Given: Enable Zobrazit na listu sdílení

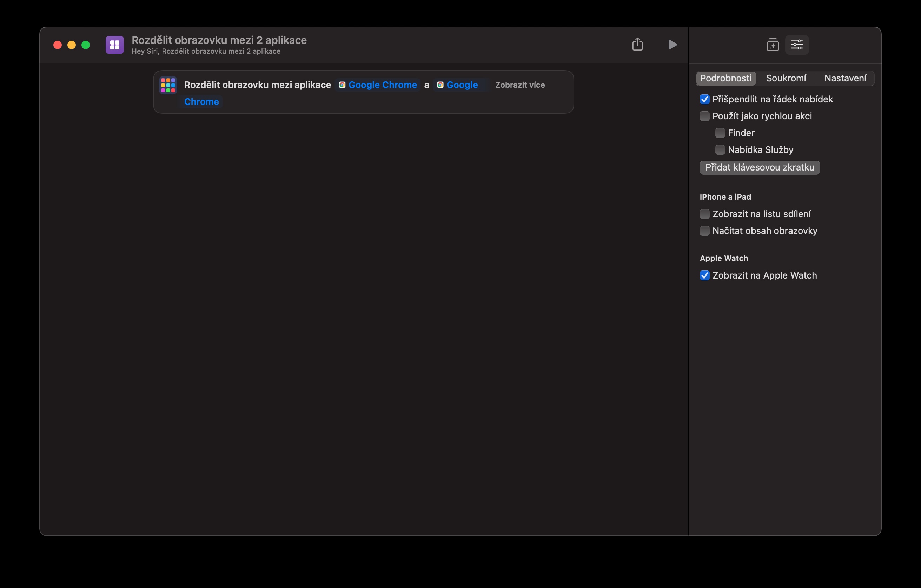Looking at the screenshot, I should tap(704, 214).
